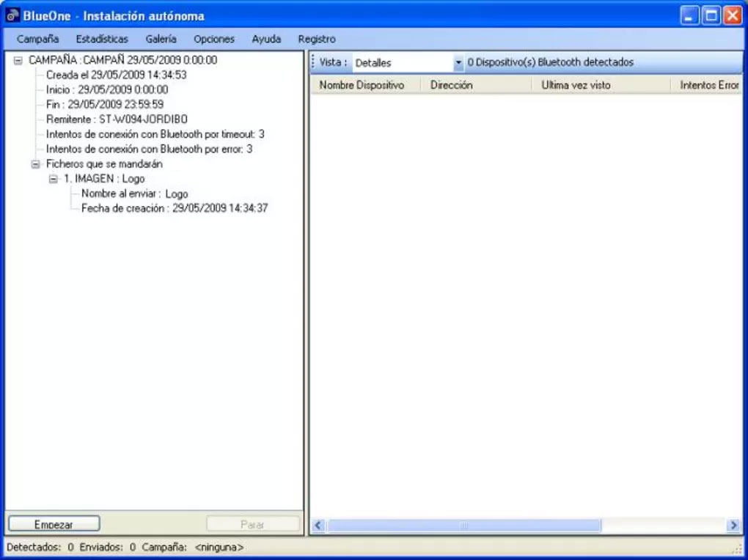Click the horizontal scrollbar thumb
This screenshot has width=748, height=560.
click(464, 525)
